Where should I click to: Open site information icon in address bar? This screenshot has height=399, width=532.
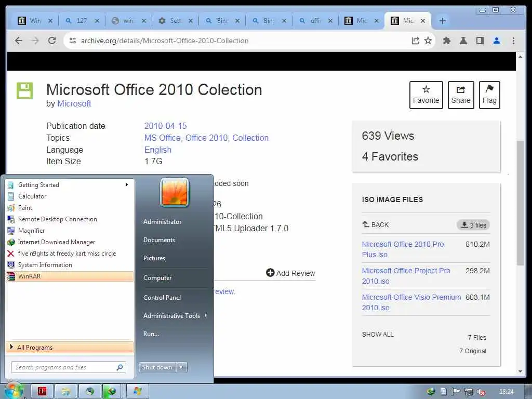coord(73,41)
